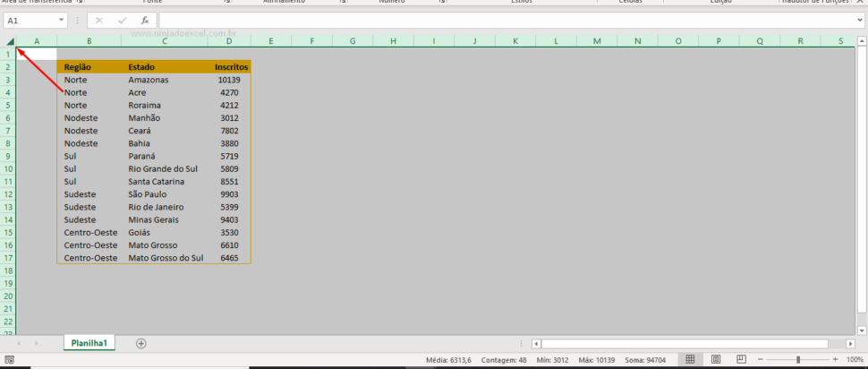The width and height of the screenshot is (868, 369).
Task: Select the Paraná cell
Action: point(165,156)
